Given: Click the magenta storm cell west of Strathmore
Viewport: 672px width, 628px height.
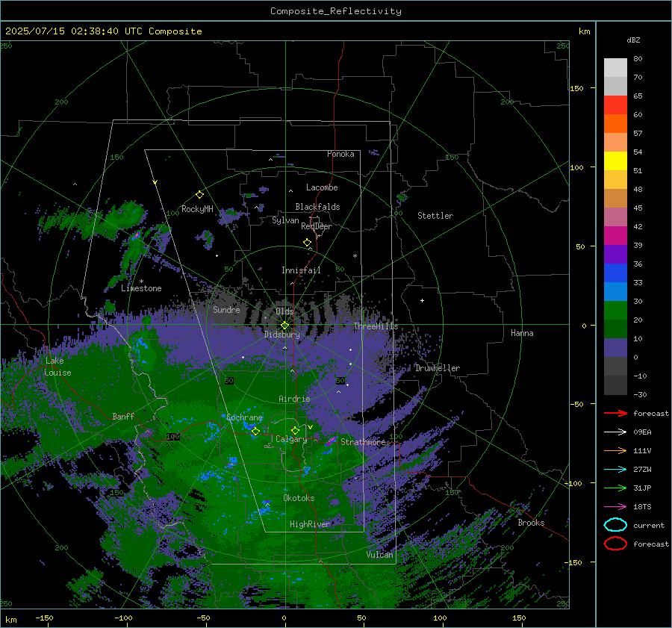Looking at the screenshot, I should [330, 441].
